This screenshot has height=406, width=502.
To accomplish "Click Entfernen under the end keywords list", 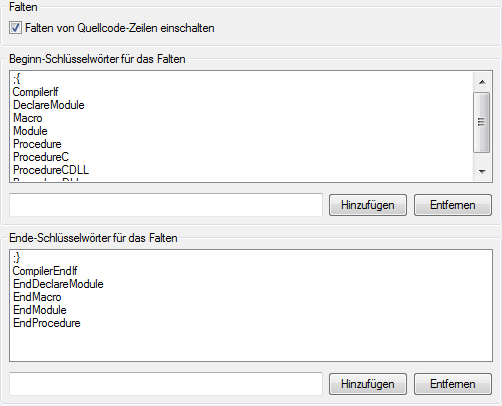I will pos(452,384).
